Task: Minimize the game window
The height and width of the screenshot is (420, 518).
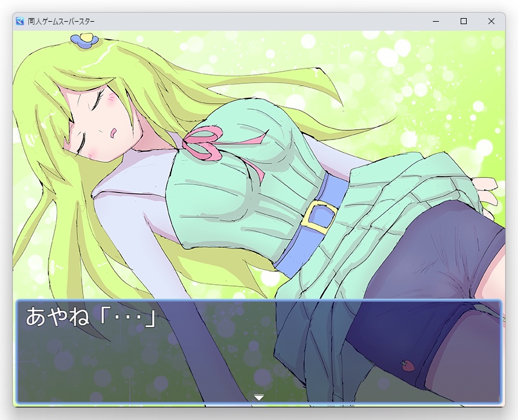Action: (x=436, y=22)
